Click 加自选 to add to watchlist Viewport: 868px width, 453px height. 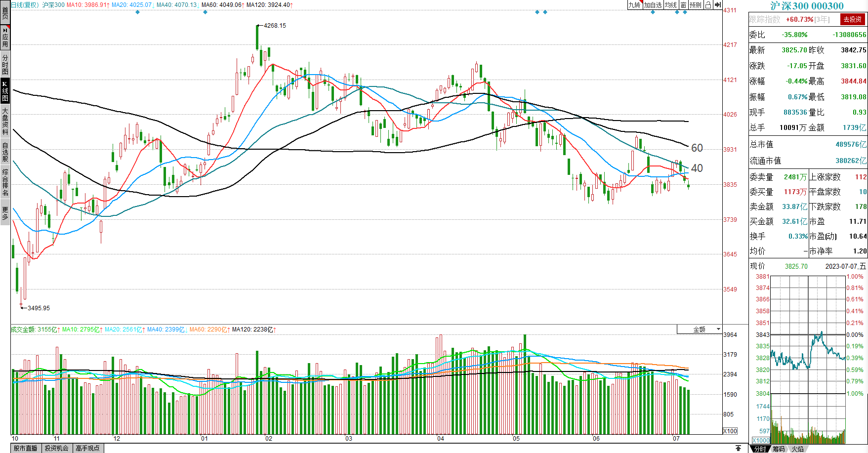click(x=653, y=5)
